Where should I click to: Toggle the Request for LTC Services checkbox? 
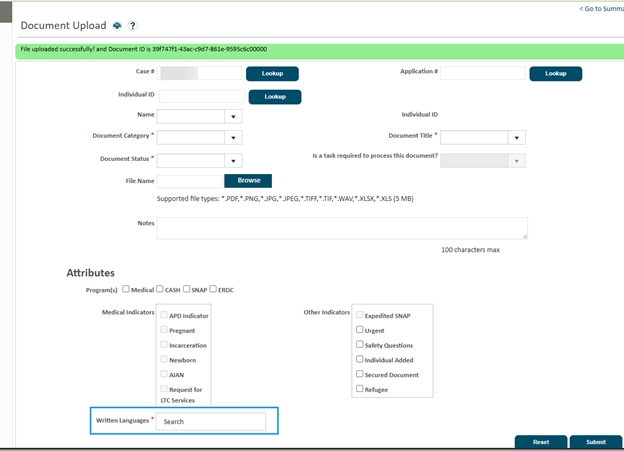(x=164, y=389)
